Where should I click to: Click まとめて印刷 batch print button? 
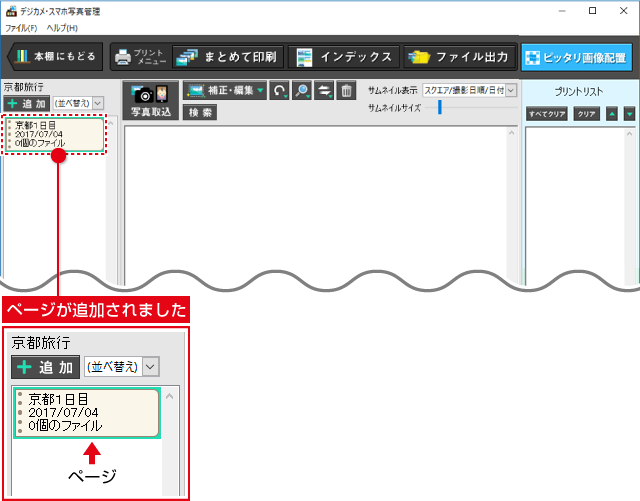click(227, 57)
